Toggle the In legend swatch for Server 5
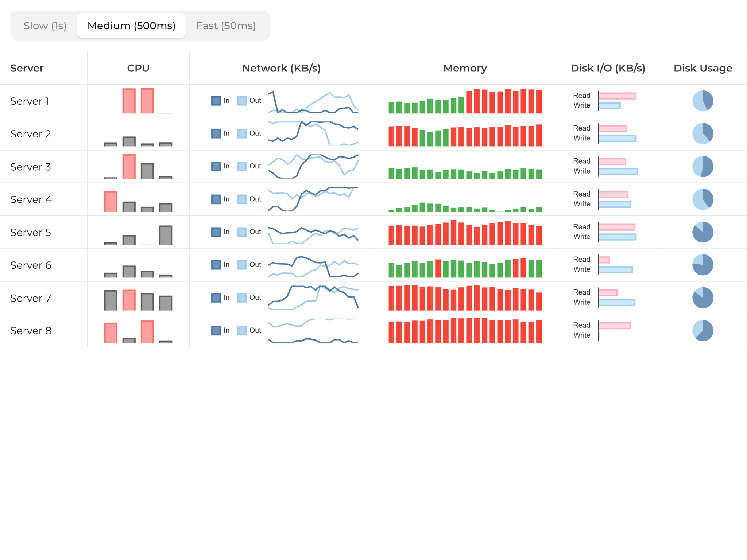 click(x=216, y=232)
